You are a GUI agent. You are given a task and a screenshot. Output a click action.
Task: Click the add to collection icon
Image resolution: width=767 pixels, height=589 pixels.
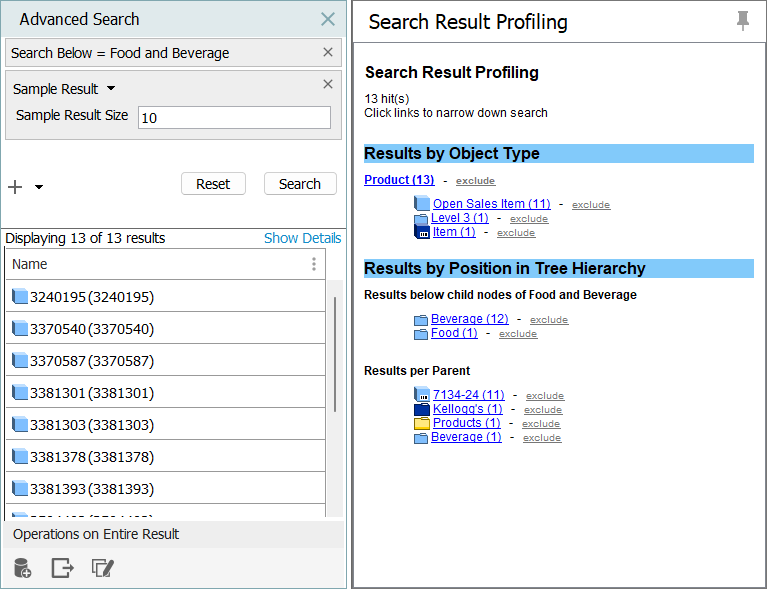22,568
